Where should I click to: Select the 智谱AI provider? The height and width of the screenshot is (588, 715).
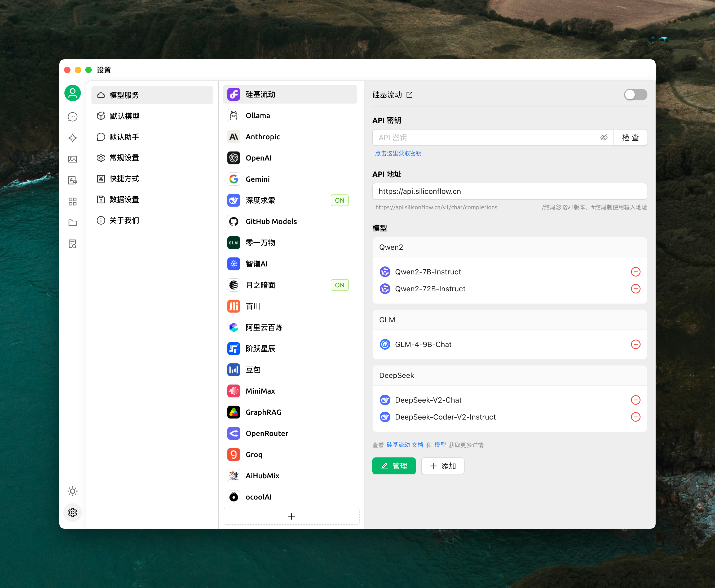[290, 264]
